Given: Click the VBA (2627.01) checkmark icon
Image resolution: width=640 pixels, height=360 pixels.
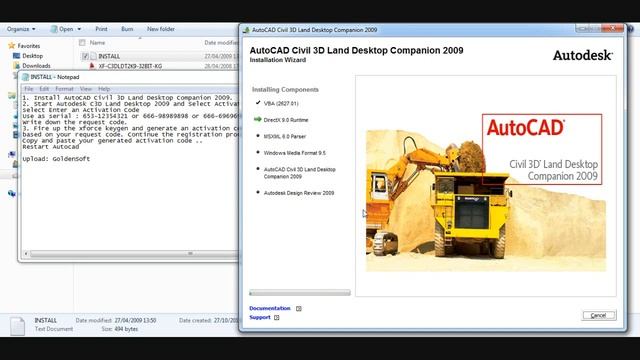Looking at the screenshot, I should click(258, 103).
